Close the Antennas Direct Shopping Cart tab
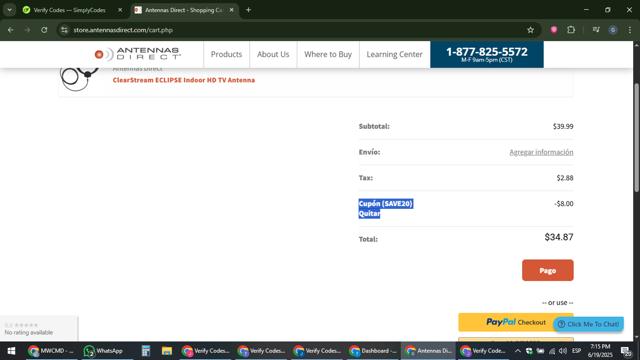 [x=231, y=10]
